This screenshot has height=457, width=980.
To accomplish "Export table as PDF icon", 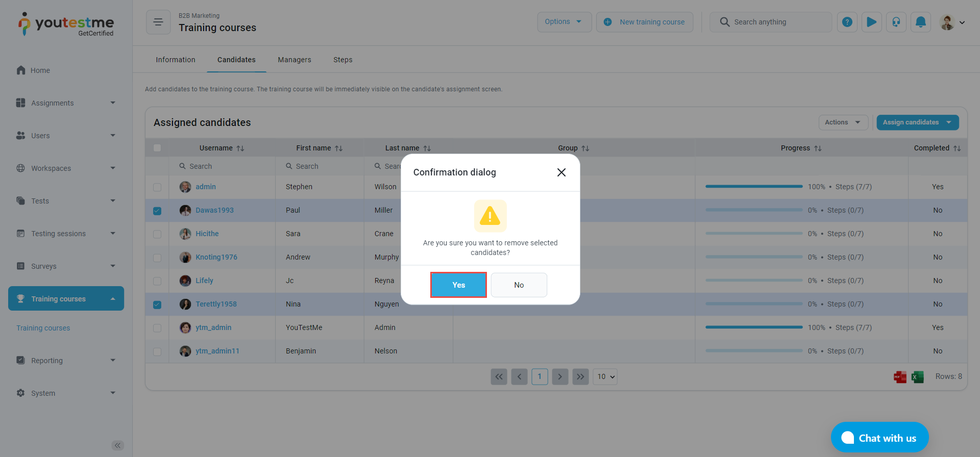I will coord(900,377).
